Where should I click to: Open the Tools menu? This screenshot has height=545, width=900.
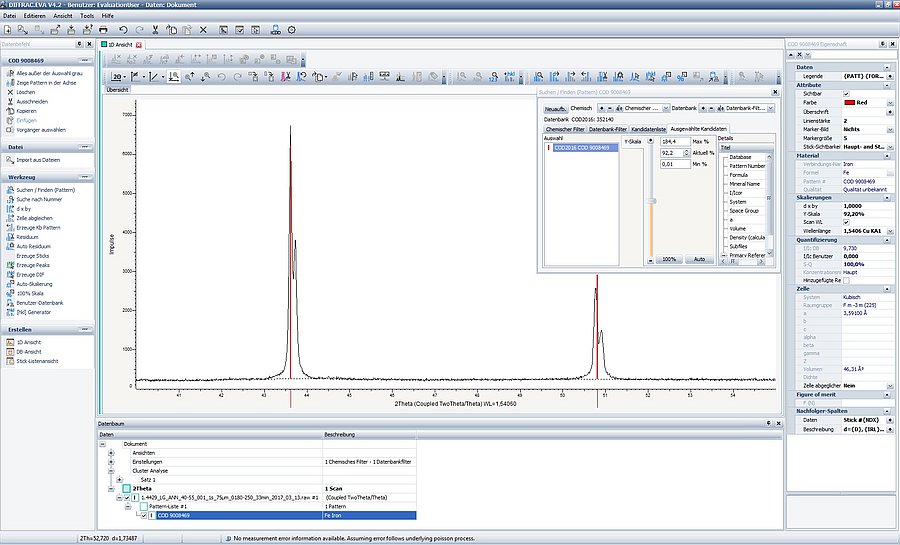click(x=87, y=17)
